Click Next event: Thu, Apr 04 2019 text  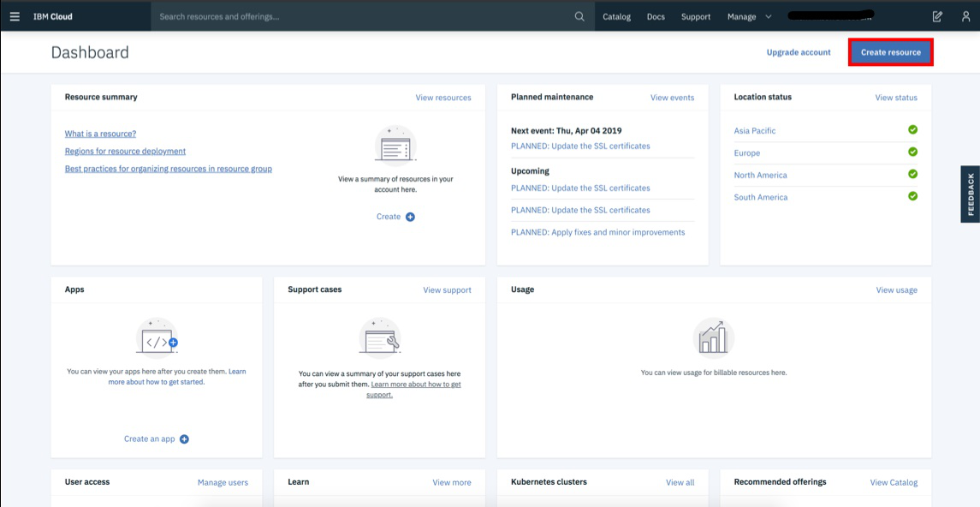click(x=567, y=131)
